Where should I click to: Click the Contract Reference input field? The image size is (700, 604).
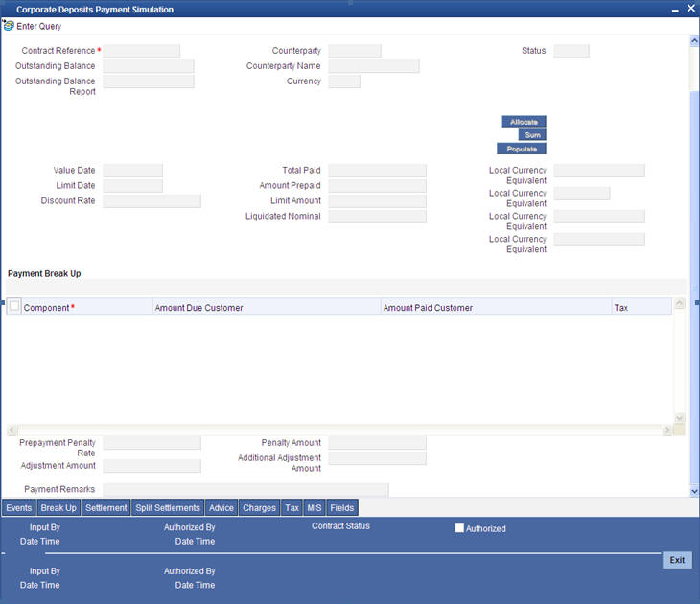(x=142, y=51)
